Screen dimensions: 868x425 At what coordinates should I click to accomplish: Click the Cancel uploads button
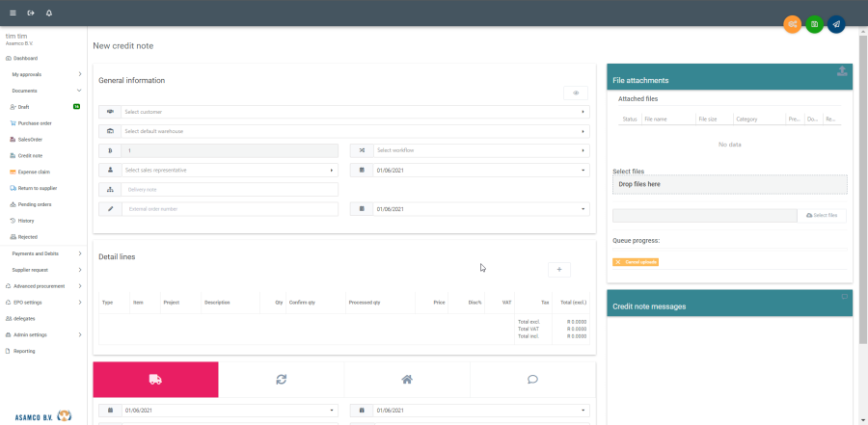pos(636,262)
